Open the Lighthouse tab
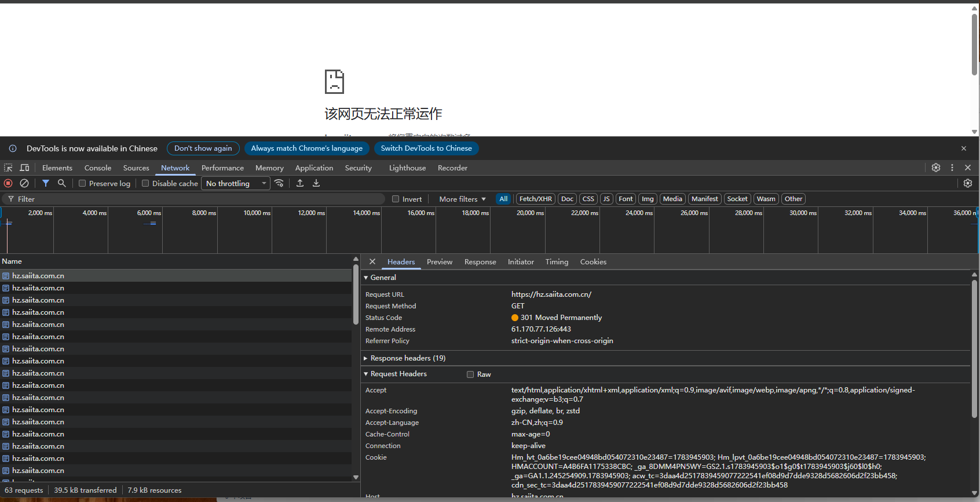Image resolution: width=980 pixels, height=502 pixels. pyautogui.click(x=407, y=168)
